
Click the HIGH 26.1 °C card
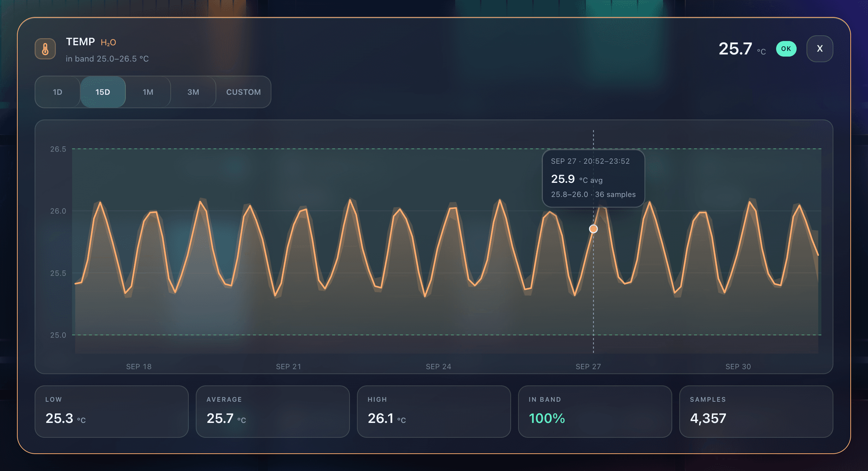click(x=434, y=411)
